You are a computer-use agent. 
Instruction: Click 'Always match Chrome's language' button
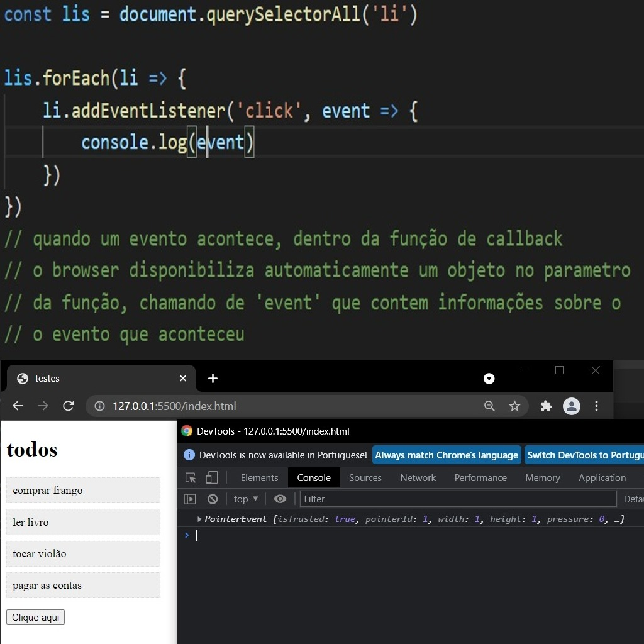pos(446,455)
